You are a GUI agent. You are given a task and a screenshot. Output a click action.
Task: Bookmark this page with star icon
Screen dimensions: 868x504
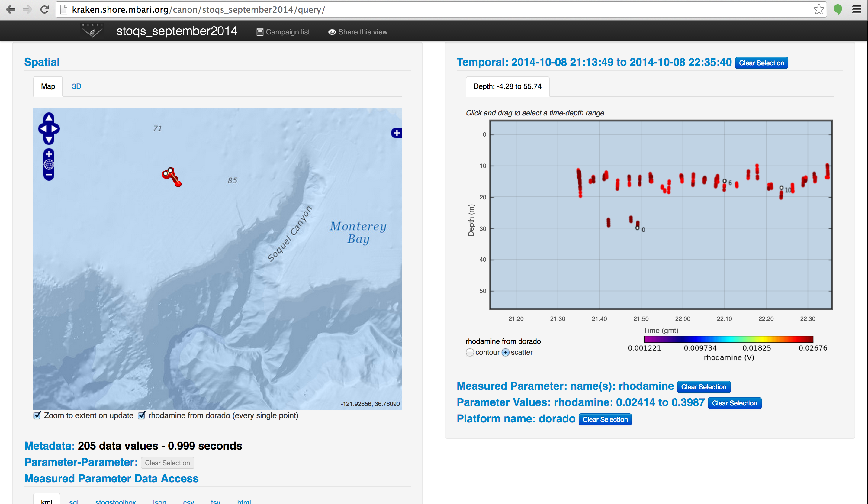(818, 10)
